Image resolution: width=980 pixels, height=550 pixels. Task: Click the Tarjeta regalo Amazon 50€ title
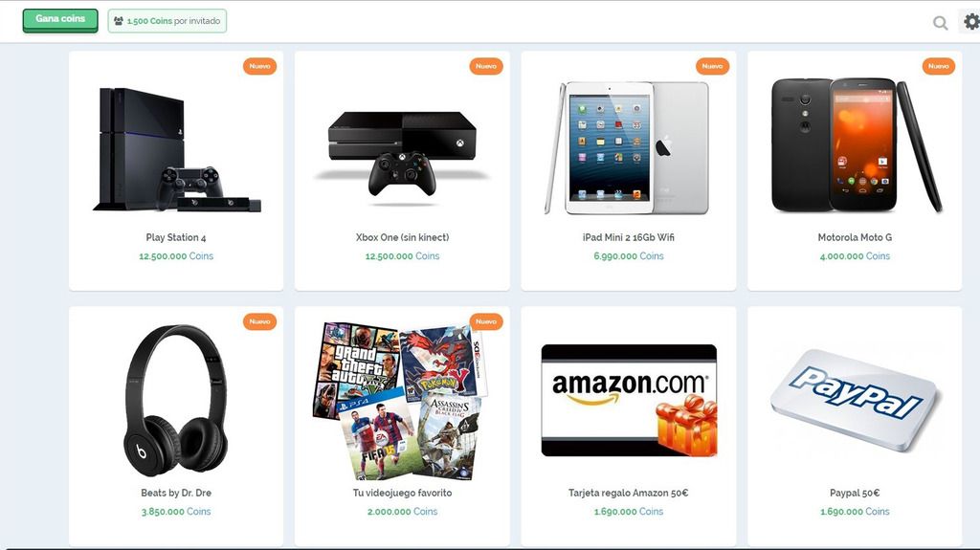628,493
